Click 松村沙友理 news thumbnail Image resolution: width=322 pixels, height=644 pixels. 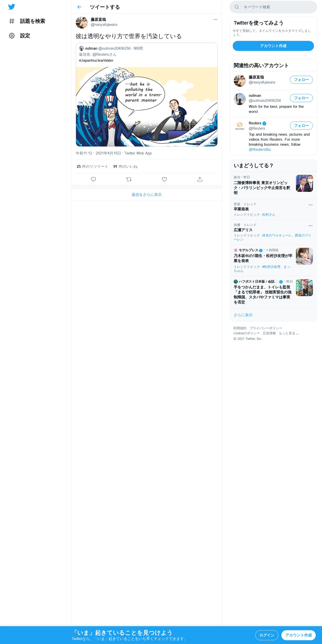tap(304, 256)
